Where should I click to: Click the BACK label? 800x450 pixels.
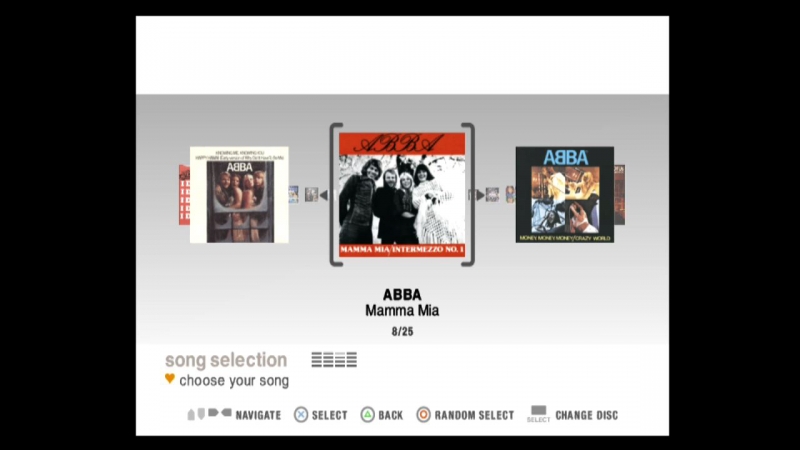pos(391,415)
